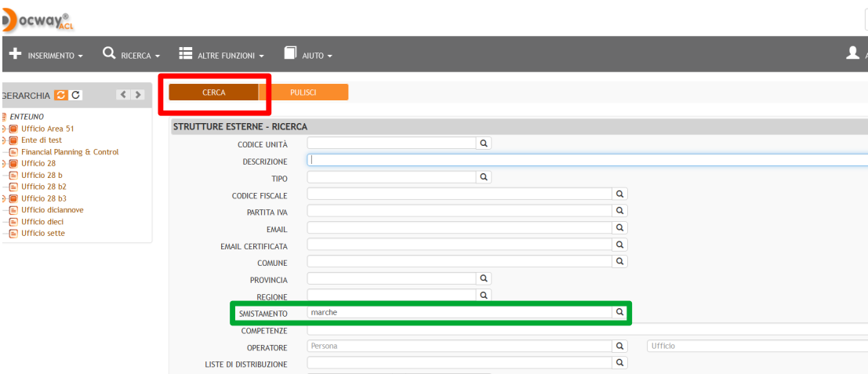Image resolution: width=868 pixels, height=374 pixels.
Task: Click the search icon beside the Smistamento field
Action: (619, 312)
